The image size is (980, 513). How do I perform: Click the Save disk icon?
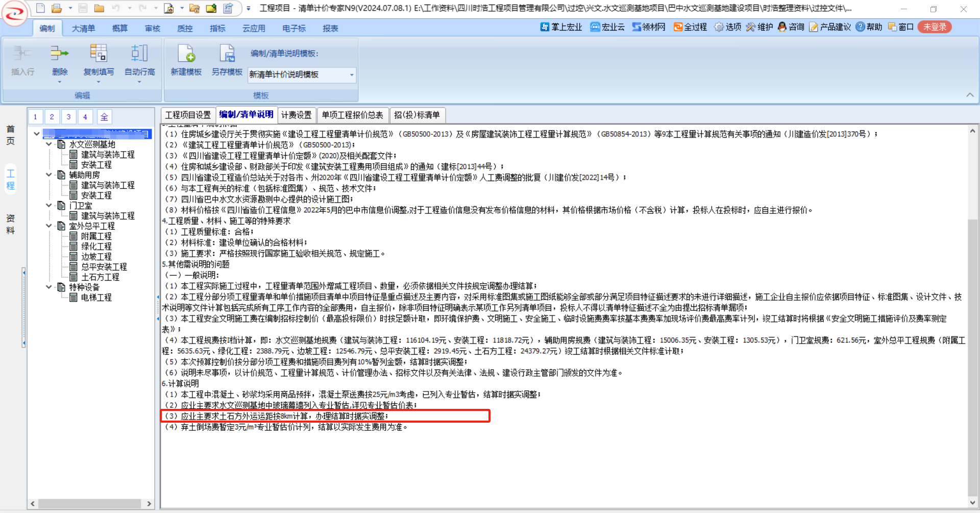(83, 8)
